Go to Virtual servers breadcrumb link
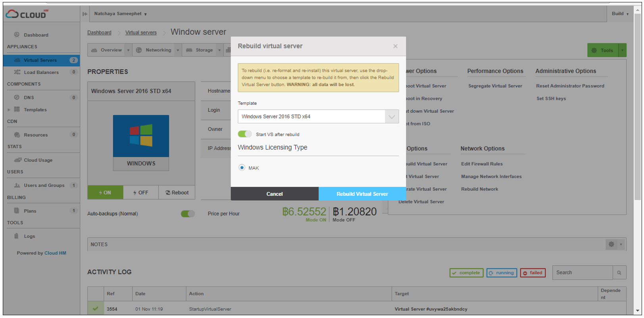This screenshot has width=644, height=318. coord(141,33)
